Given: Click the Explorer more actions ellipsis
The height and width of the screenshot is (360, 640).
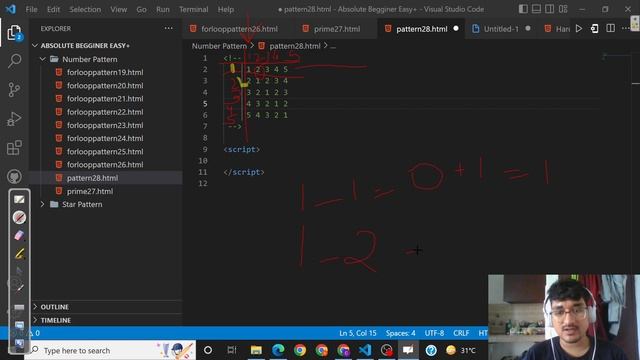Looking at the screenshot, I should 168,29.
